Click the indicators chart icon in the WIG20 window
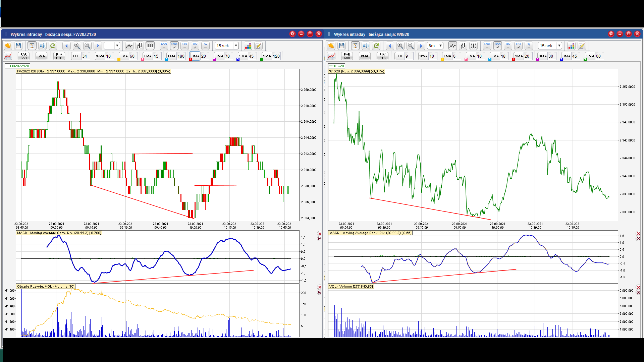 (331, 56)
